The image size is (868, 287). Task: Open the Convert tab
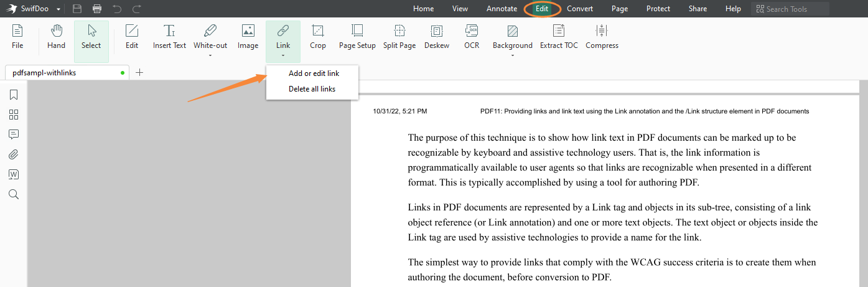pyautogui.click(x=580, y=9)
